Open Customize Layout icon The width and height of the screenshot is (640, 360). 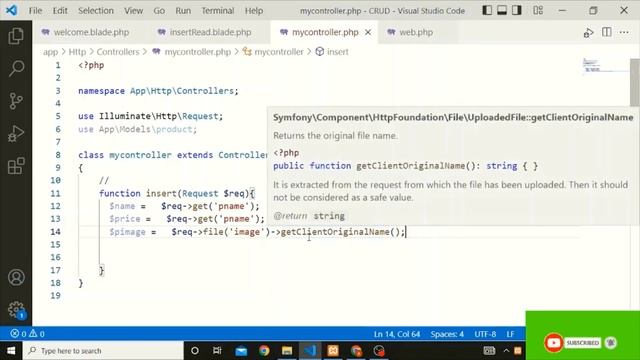[538, 10]
